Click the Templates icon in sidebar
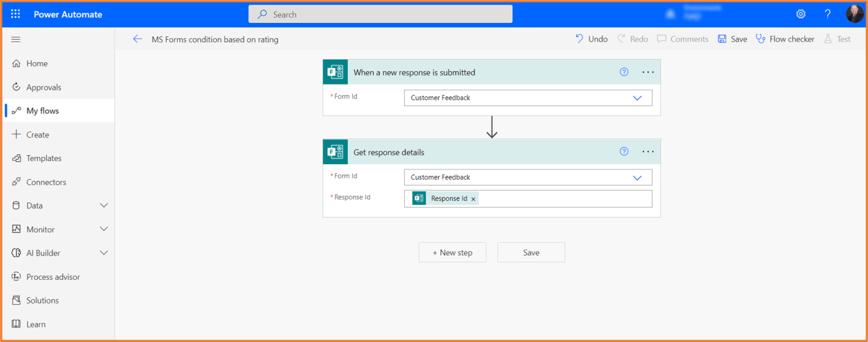Screen dimensions: 868x342 click(16, 158)
